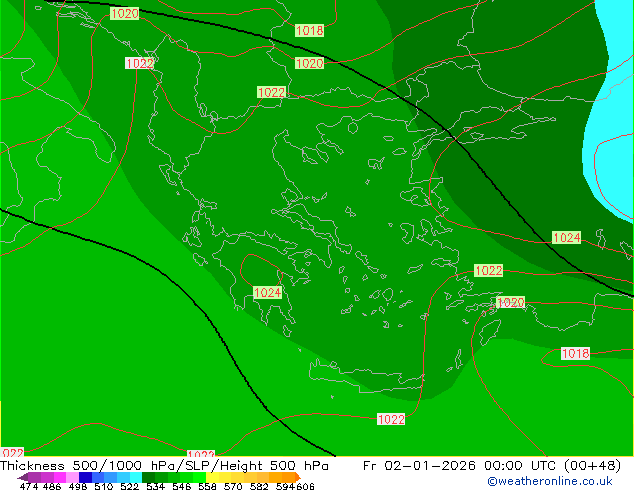Screen dimensions: 634x490
Task: Click the map title 'Thickness 500/1000 hPa/SLP/Height 500 hPa'
Action: (x=164, y=466)
